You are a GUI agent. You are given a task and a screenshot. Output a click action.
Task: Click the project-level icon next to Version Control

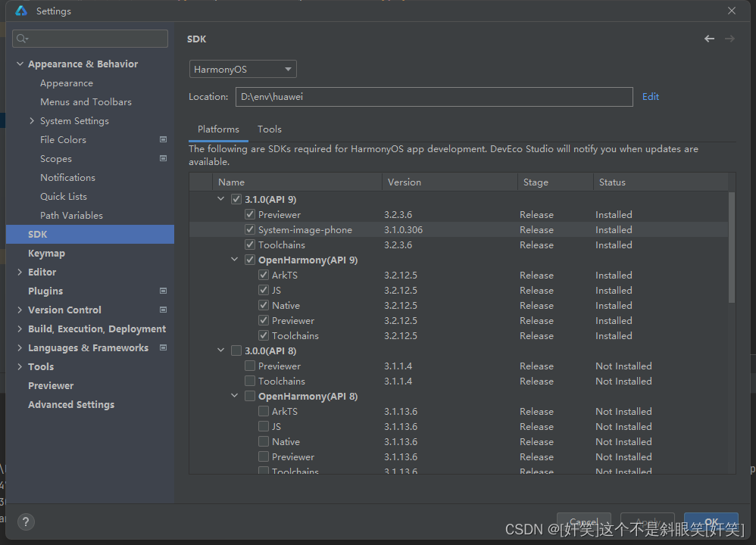[163, 310]
